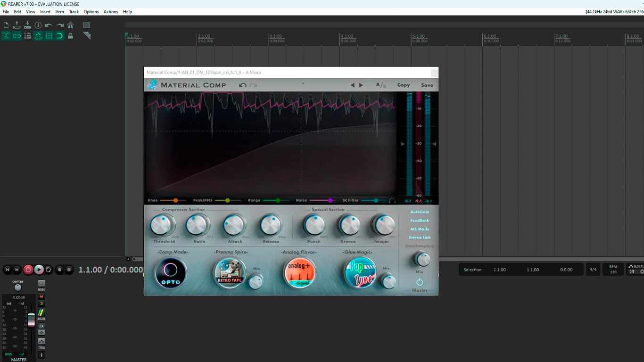
Task: Click the SC Filter headphones listen icon
Action: [392, 200]
